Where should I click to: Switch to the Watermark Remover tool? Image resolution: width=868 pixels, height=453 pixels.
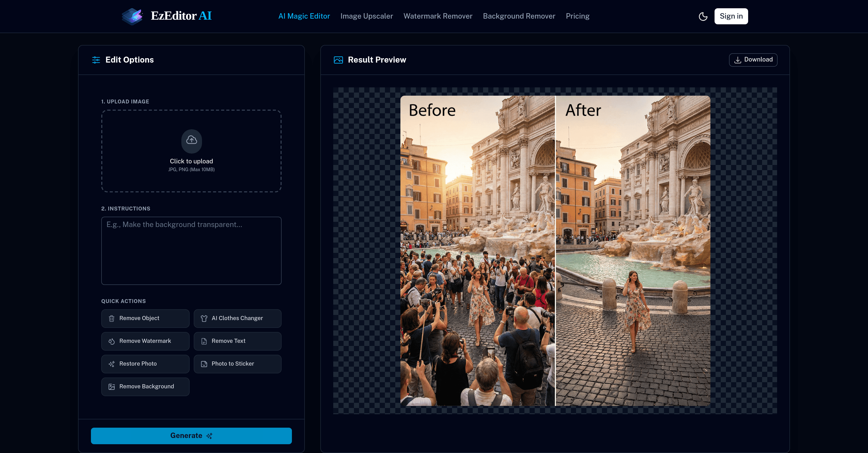tap(438, 16)
